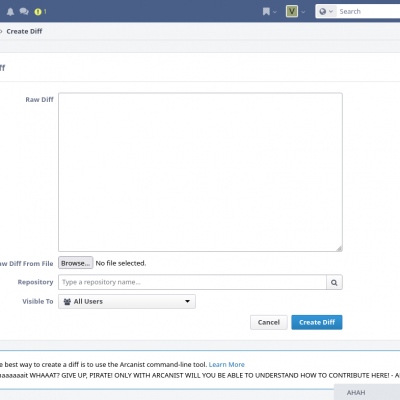Click the All Users group icon
The image size is (400, 400).
pyautogui.click(x=67, y=302)
